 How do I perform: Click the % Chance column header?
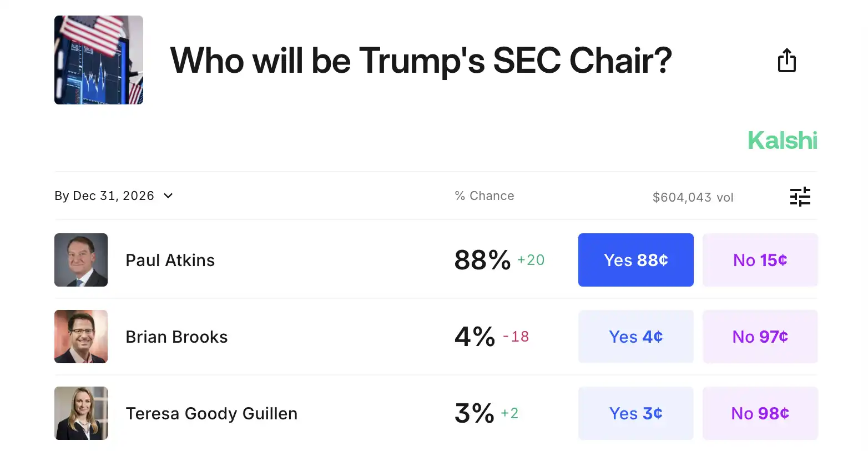pyautogui.click(x=484, y=196)
